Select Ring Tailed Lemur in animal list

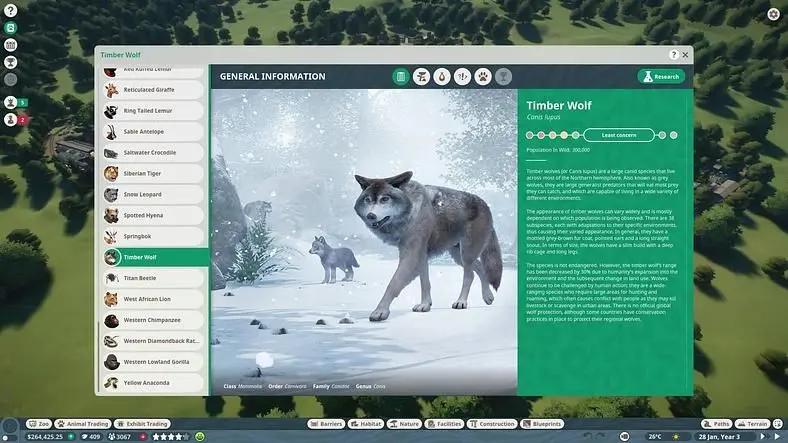(153, 110)
